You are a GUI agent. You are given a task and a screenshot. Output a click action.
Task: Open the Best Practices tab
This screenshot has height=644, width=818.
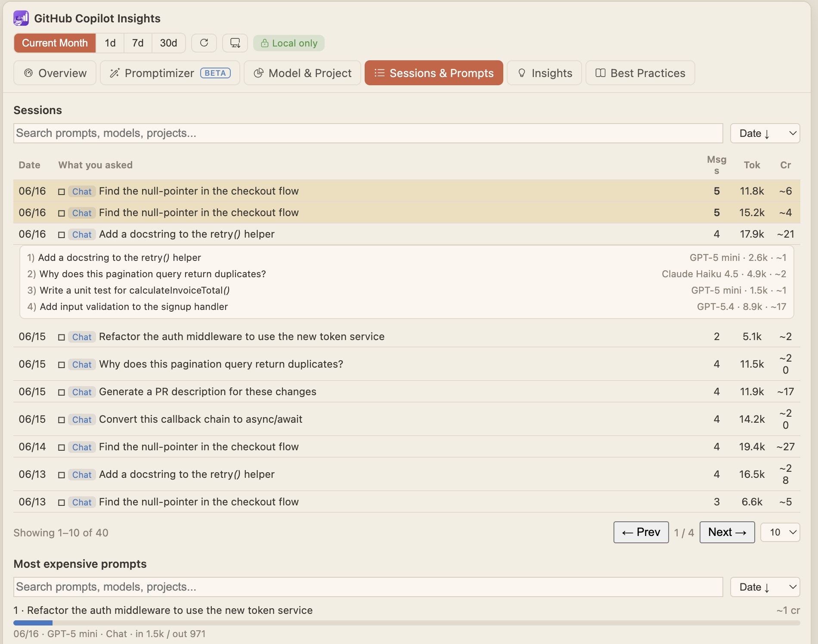(x=640, y=73)
